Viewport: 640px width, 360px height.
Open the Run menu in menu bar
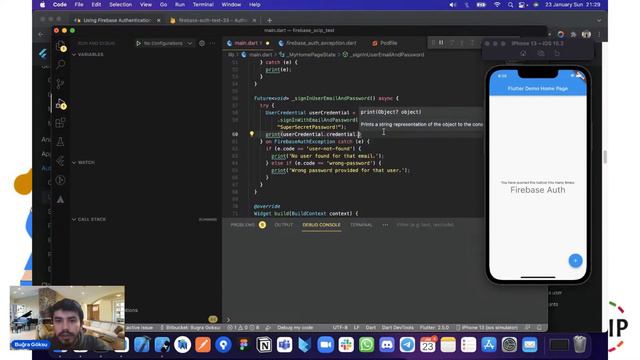(180, 4)
